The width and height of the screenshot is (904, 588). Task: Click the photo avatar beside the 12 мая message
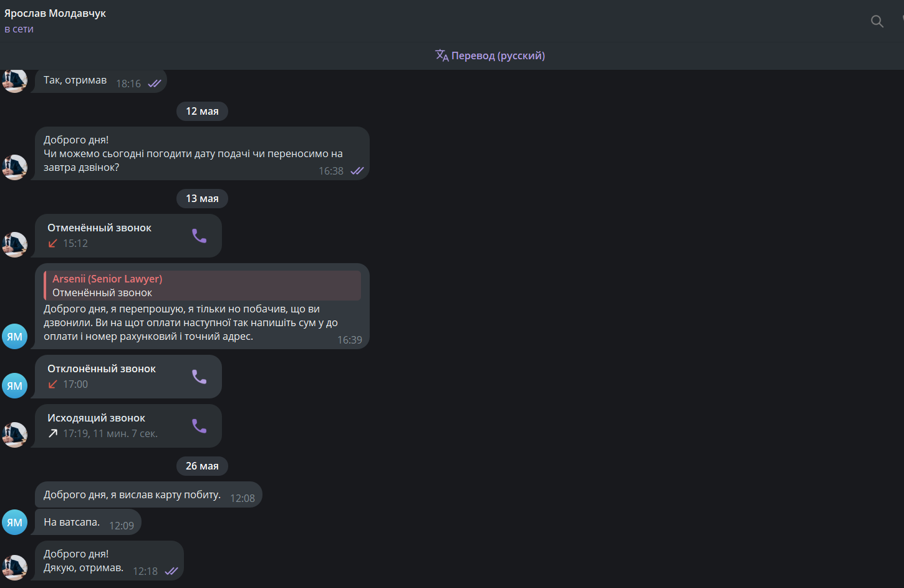pos(15,168)
